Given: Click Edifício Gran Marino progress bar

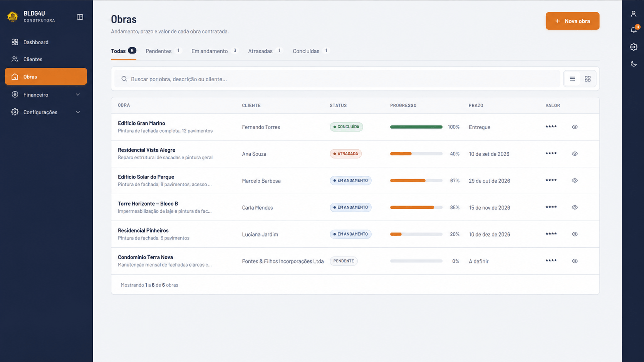Looking at the screenshot, I should click(416, 127).
